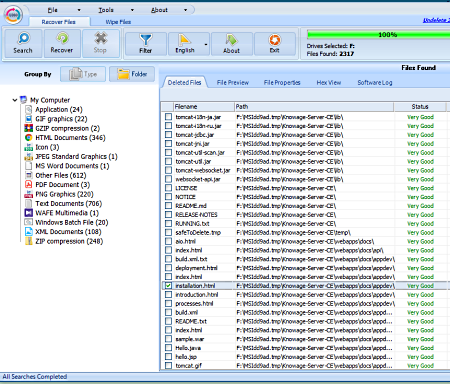The image size is (450, 384).
Task: Select the Hello.java file row
Action: tap(306, 348)
